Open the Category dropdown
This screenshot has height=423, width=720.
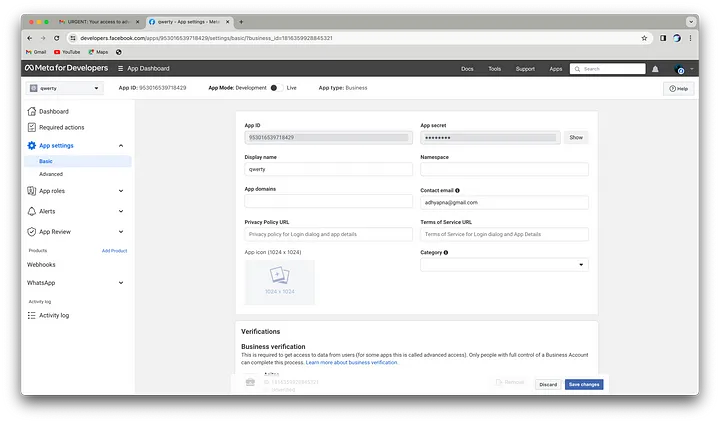[504, 265]
